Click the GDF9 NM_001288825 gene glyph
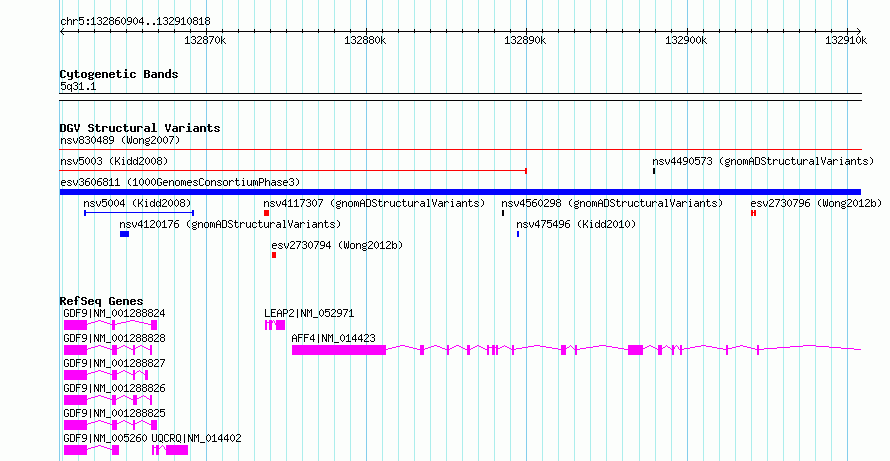This screenshot has height=461, width=890. (110, 425)
